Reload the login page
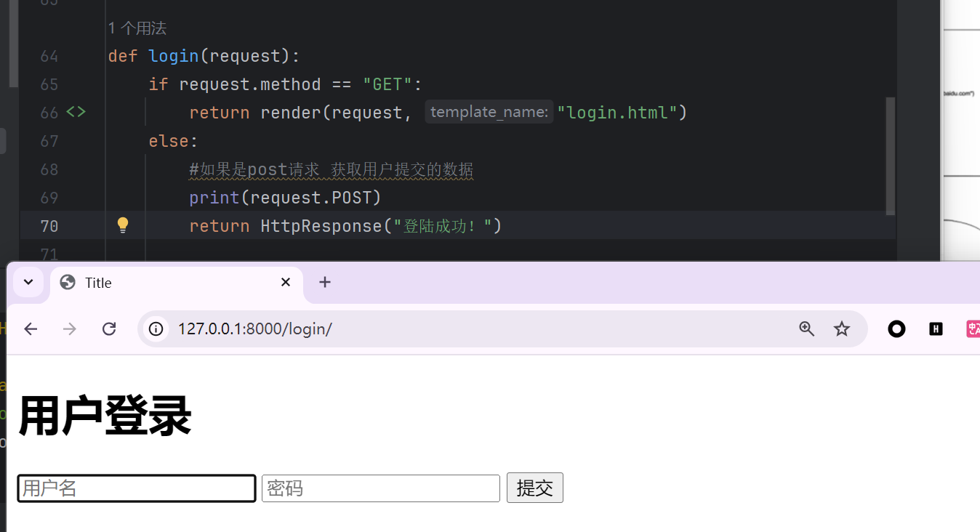Screen dimensions: 980x532 109,329
